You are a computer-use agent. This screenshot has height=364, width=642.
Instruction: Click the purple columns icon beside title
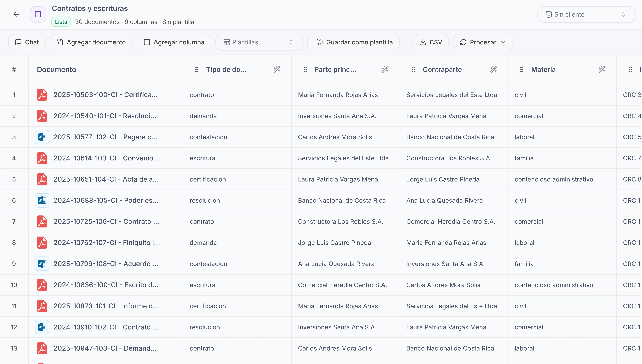[38, 15]
